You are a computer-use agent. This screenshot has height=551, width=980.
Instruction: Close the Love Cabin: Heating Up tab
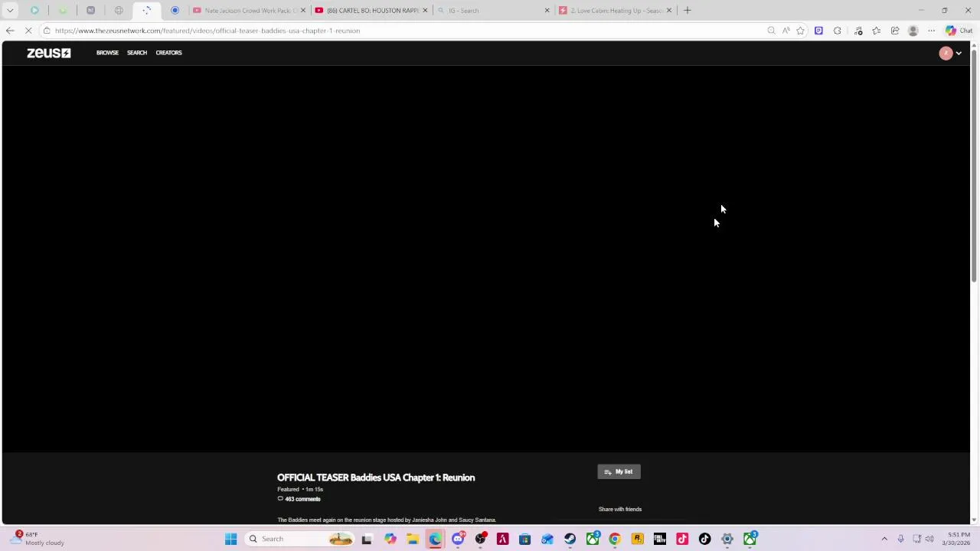coord(669,11)
